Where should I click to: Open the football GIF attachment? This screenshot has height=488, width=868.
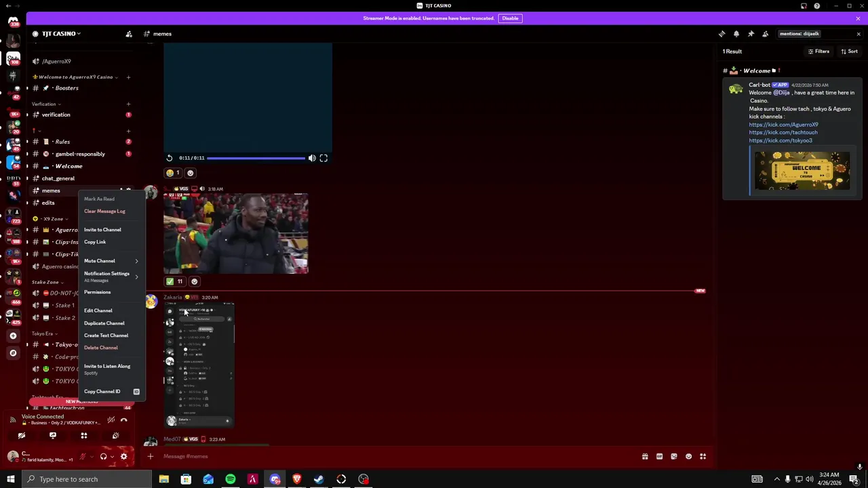(x=235, y=234)
